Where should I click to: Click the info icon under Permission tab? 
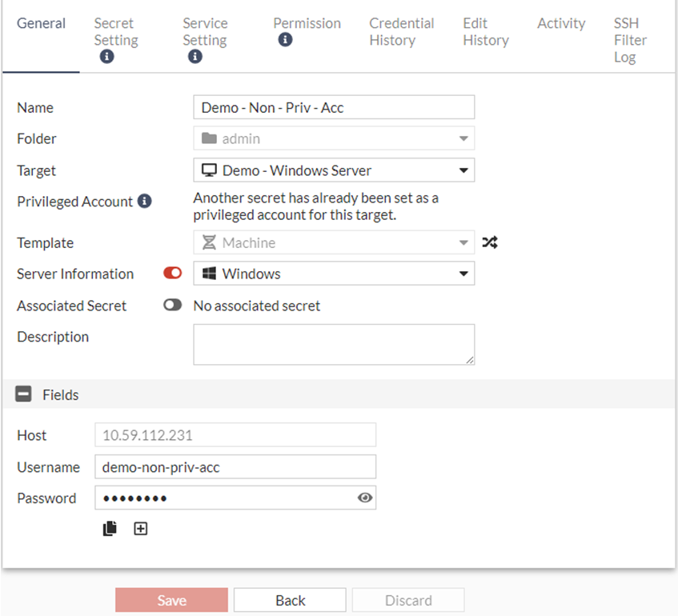tap(286, 40)
